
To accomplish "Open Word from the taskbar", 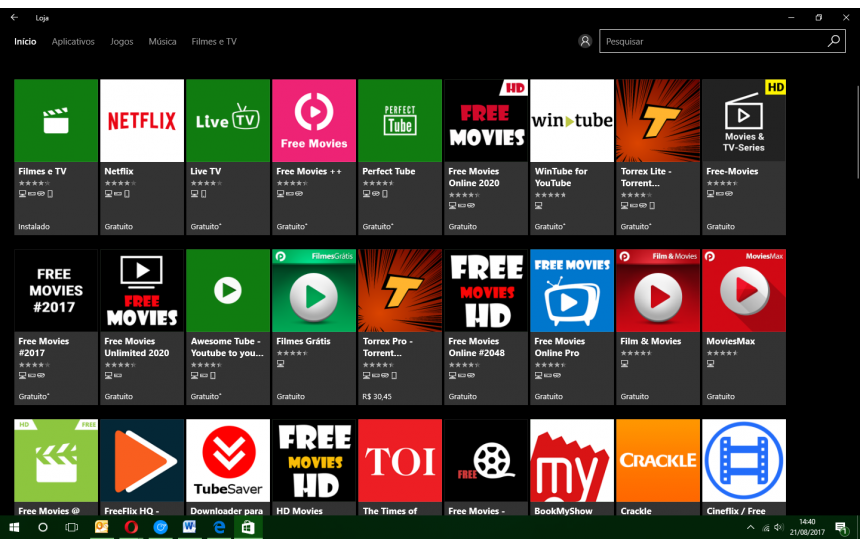I will click(189, 527).
